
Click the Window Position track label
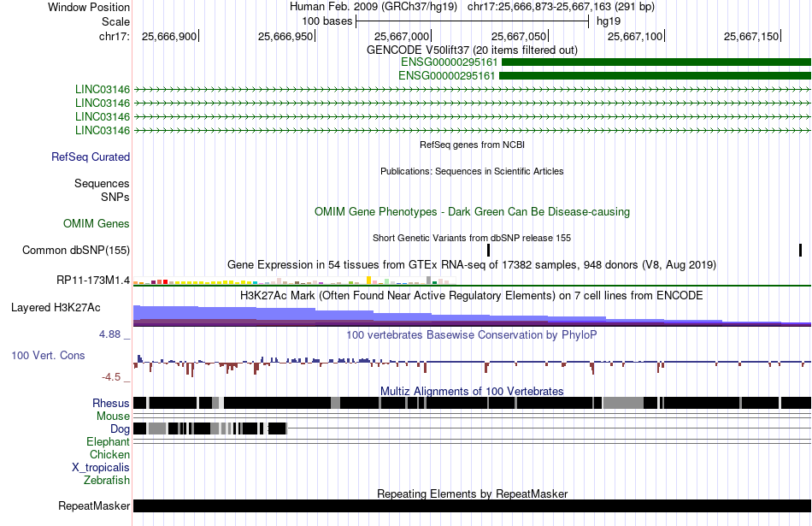(x=89, y=7)
